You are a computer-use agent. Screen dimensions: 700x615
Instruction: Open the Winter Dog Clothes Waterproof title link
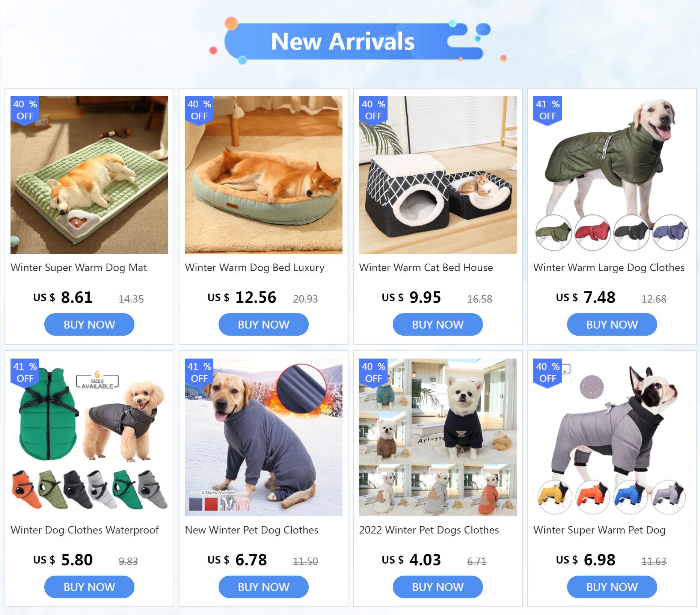[84, 530]
